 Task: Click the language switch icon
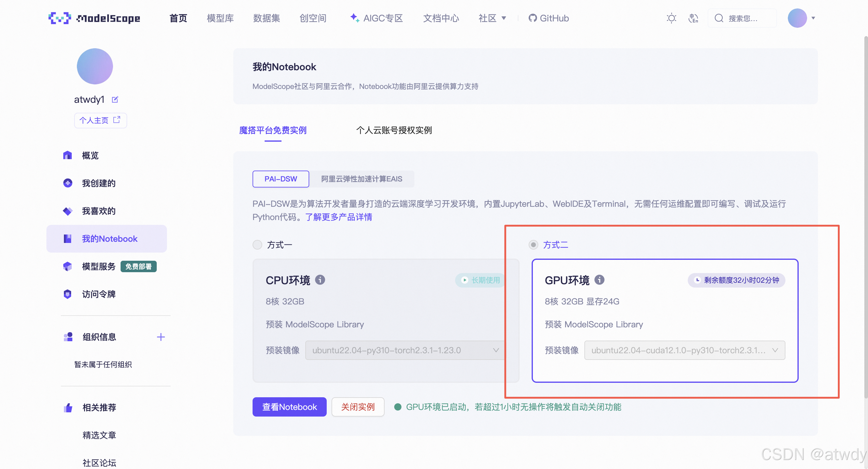point(693,18)
